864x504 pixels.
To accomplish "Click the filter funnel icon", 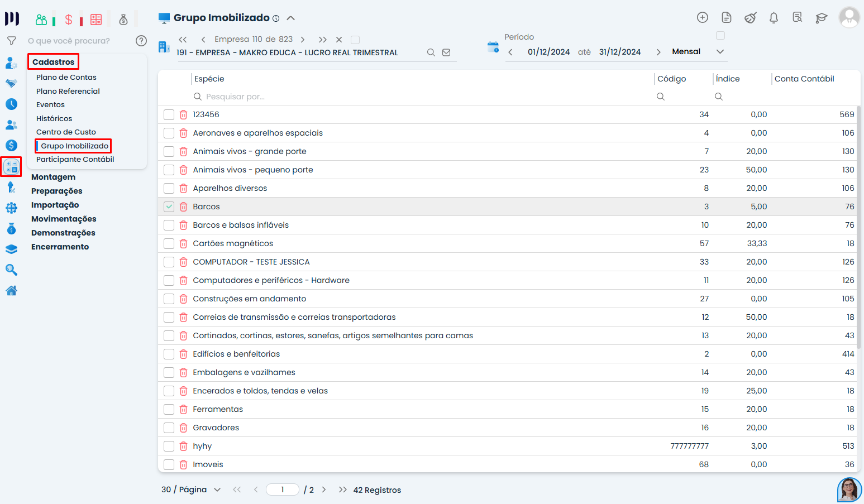I will click(x=11, y=41).
